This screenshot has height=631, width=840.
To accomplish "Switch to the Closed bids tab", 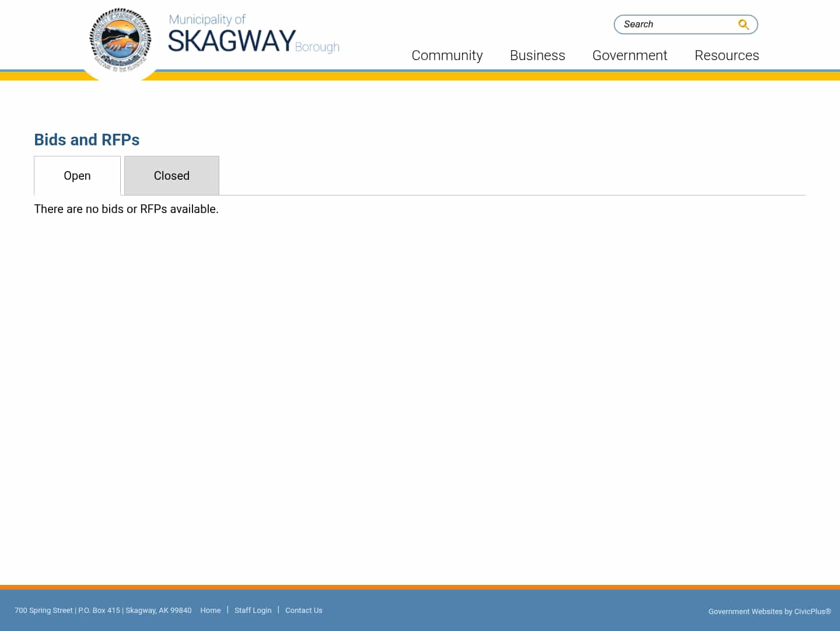I will [171, 175].
